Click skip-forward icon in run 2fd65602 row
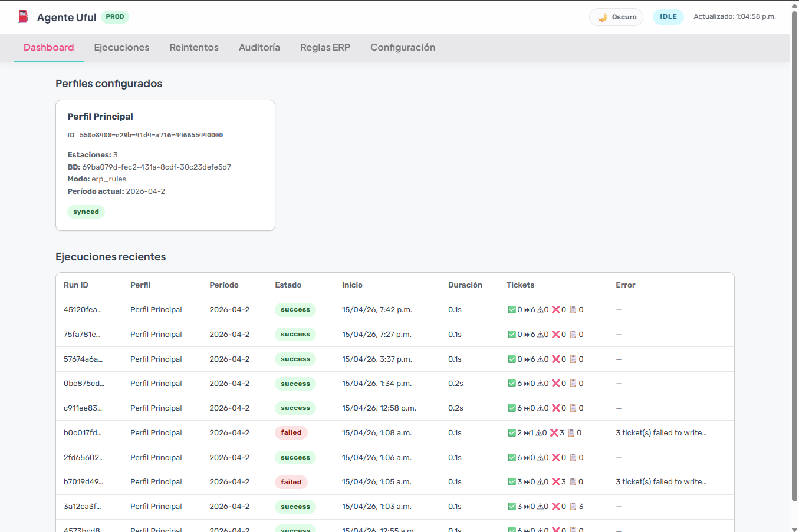799x532 pixels. 527,458
